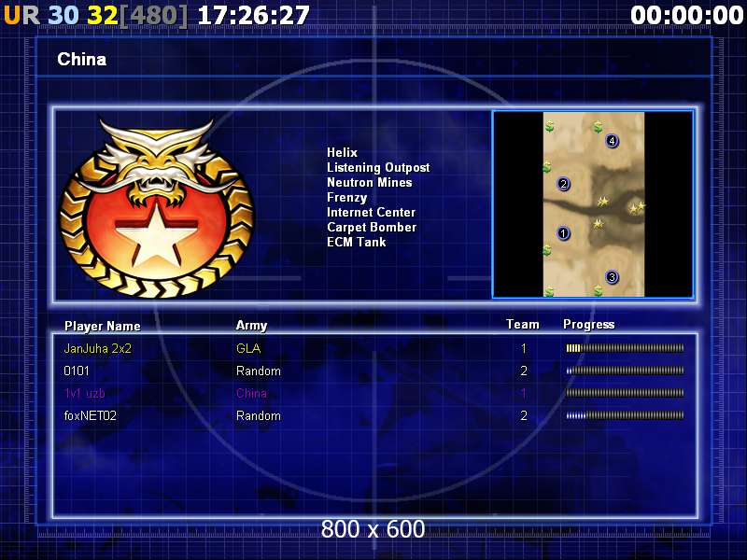Click the light-blue 30 counter in overlay

click(x=63, y=15)
